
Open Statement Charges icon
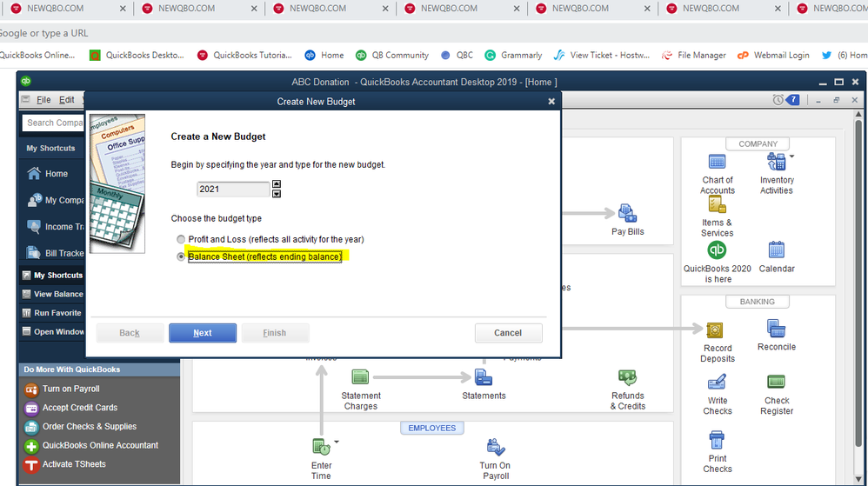pos(360,377)
